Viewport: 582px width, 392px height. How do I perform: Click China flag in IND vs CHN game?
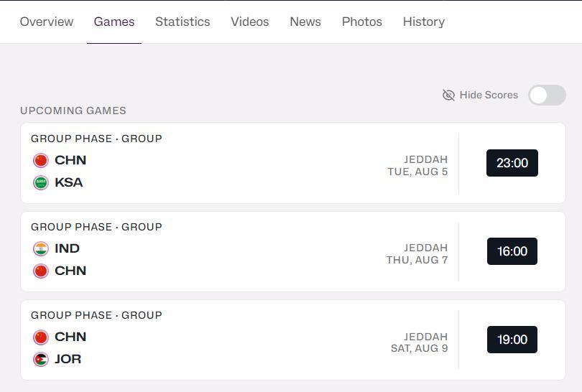coord(41,271)
